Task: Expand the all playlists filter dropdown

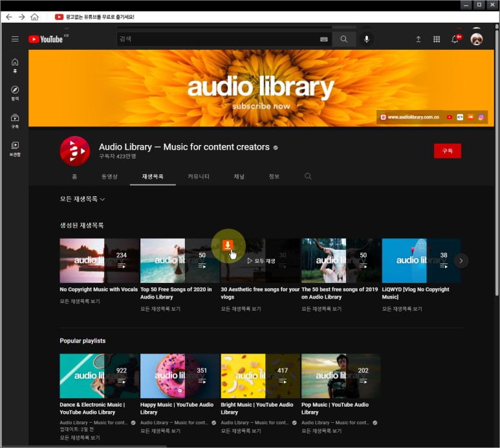Action: [x=82, y=199]
